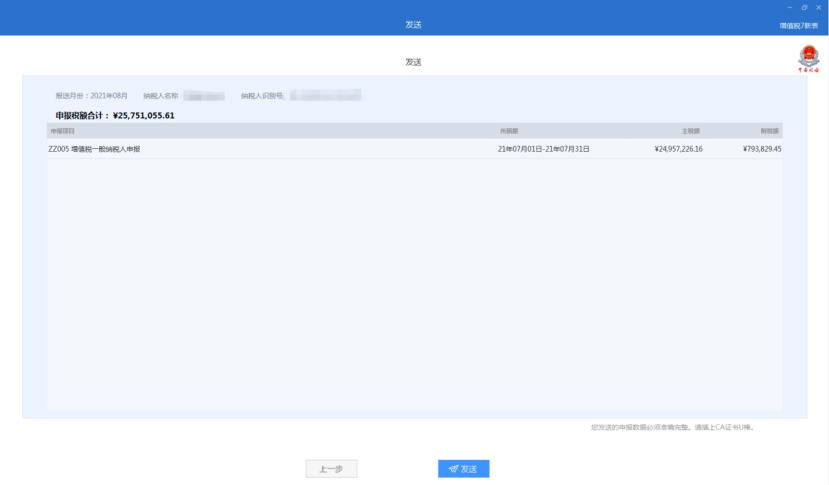Click the surtax amount ¥793,829.45
Screen dimensions: 829x485
762,149
